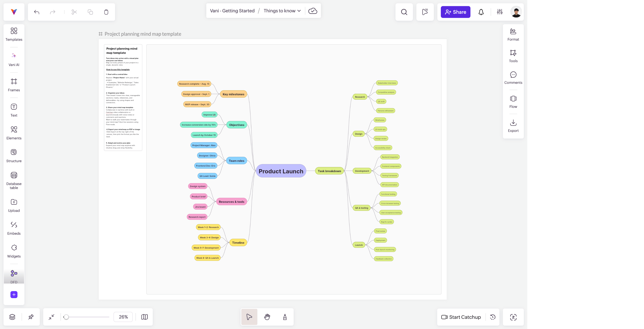Screen dimensions: 644x329
Task: Open the Flow mode panel
Action: tap(513, 102)
